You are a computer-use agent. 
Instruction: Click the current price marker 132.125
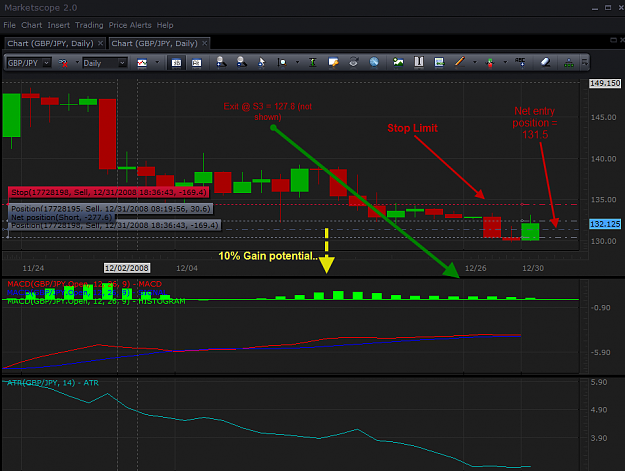point(605,224)
